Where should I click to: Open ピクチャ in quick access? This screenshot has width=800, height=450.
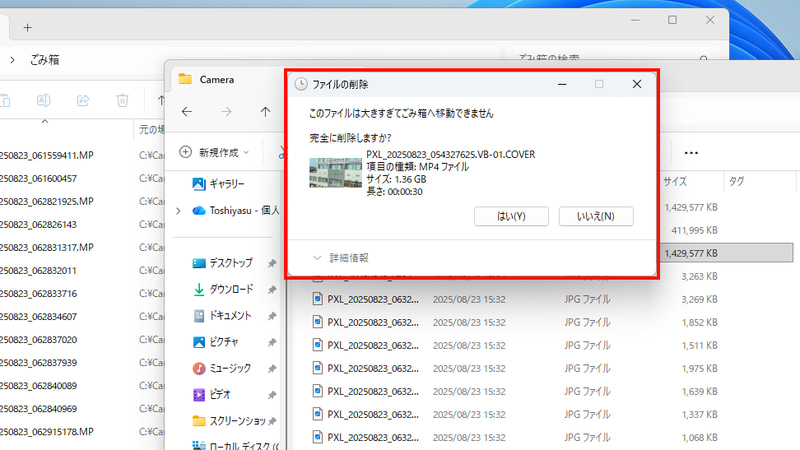click(x=215, y=342)
